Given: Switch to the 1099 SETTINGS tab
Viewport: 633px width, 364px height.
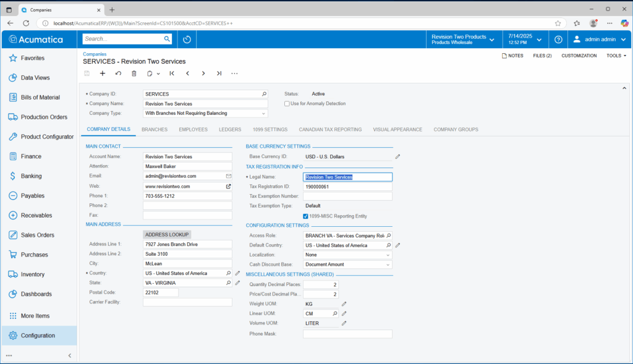Looking at the screenshot, I should click(270, 130).
